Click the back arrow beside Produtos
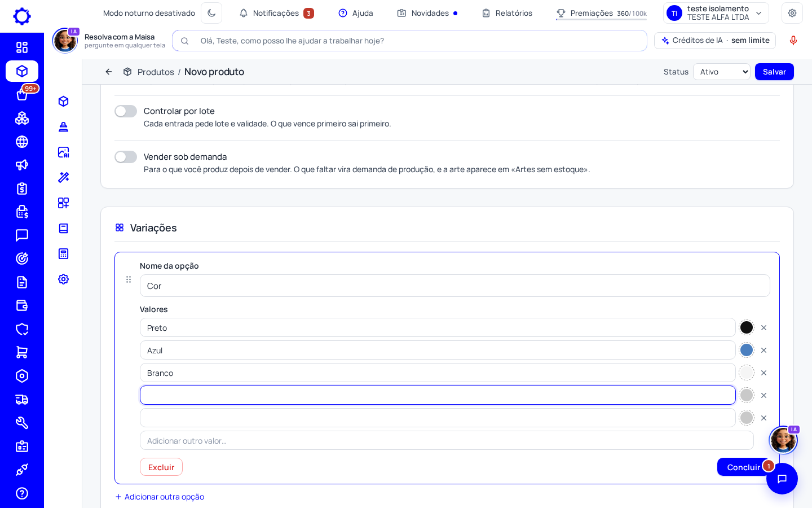The width and height of the screenshot is (812, 508). [x=109, y=72]
